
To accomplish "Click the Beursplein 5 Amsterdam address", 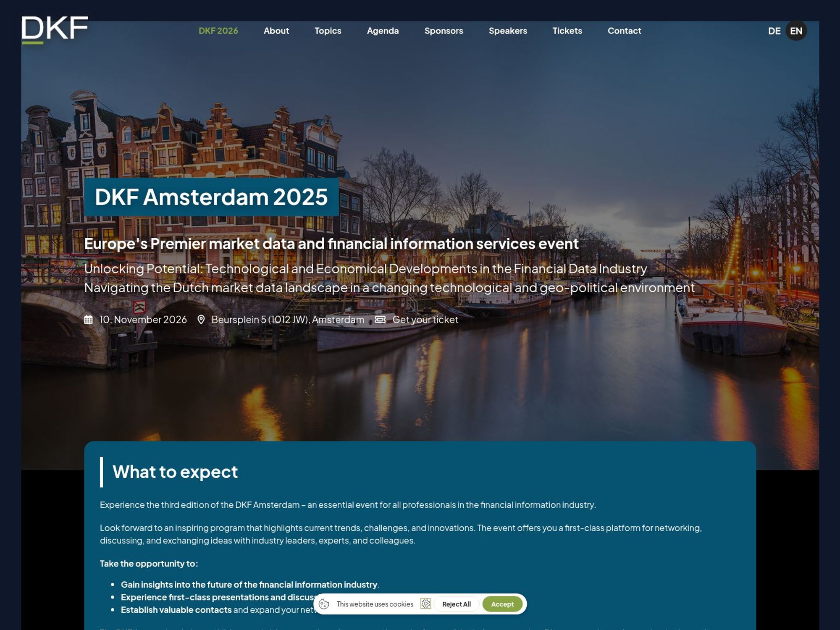I will coord(288,319).
